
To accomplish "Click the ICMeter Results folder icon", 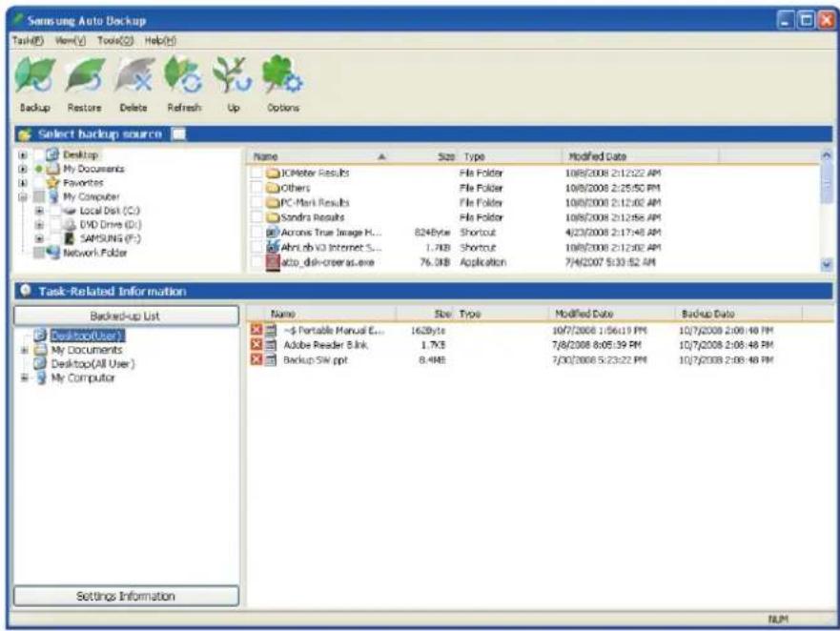I will tap(274, 173).
